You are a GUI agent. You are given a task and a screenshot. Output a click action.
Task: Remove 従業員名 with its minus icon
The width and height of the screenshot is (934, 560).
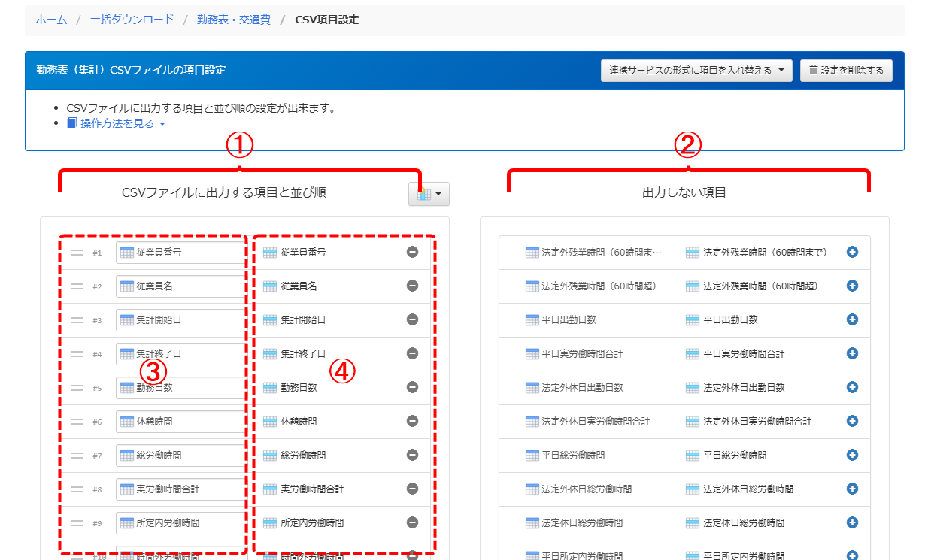pos(412,286)
